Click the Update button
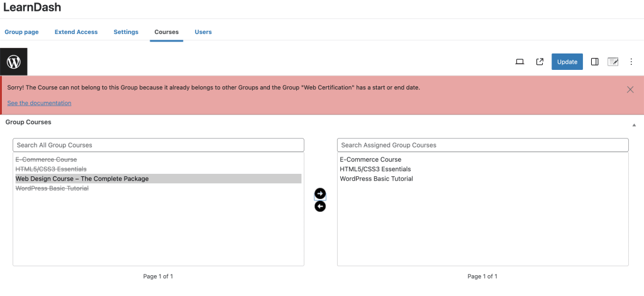The height and width of the screenshot is (296, 644). click(x=567, y=62)
